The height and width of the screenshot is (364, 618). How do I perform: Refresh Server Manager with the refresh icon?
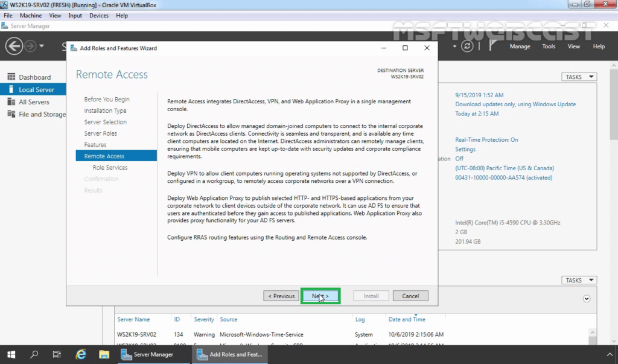tap(467, 46)
